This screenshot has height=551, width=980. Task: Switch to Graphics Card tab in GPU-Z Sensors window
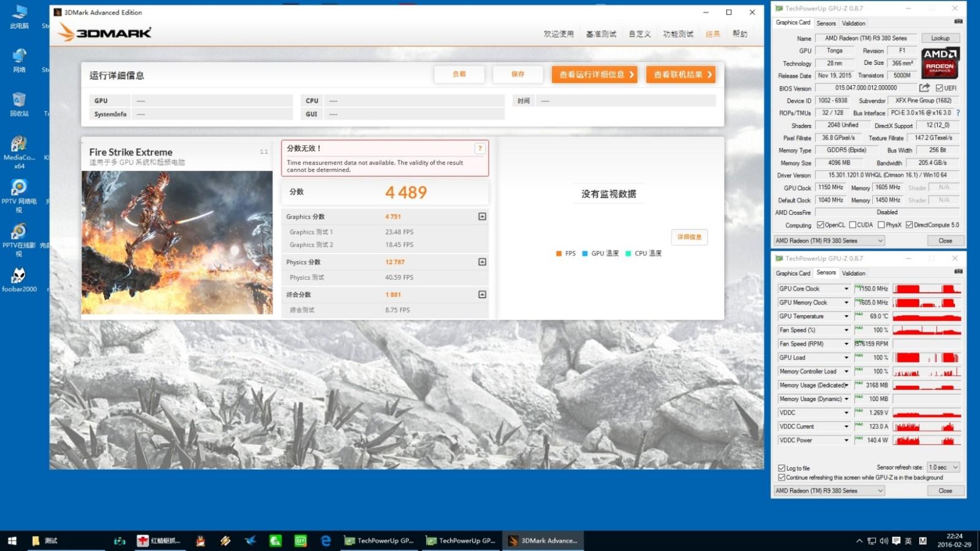click(793, 273)
